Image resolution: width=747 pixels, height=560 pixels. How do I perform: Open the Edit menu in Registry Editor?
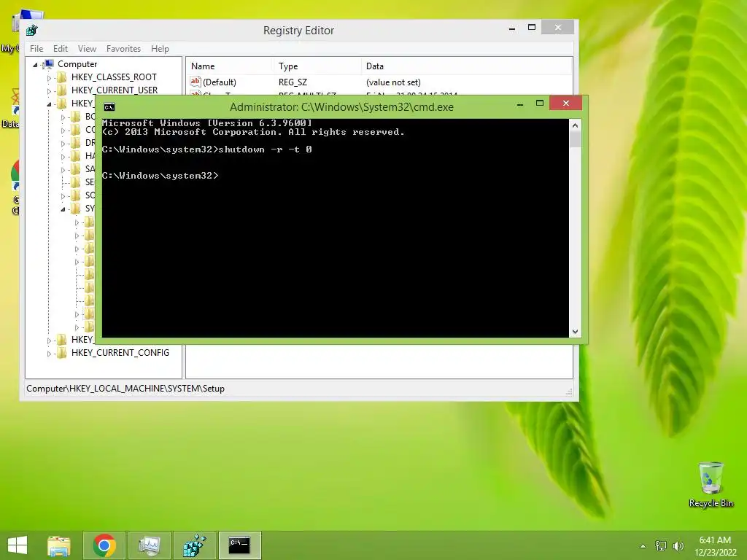60,49
